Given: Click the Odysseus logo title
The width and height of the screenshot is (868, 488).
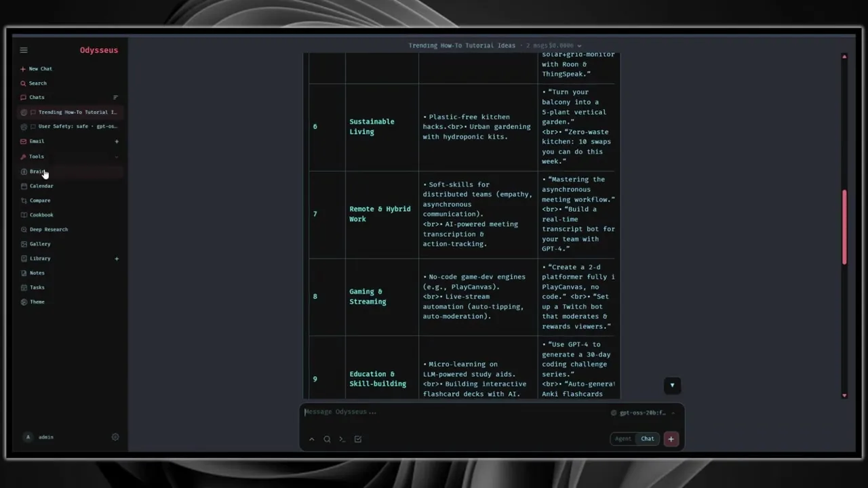Looking at the screenshot, I should (x=99, y=50).
